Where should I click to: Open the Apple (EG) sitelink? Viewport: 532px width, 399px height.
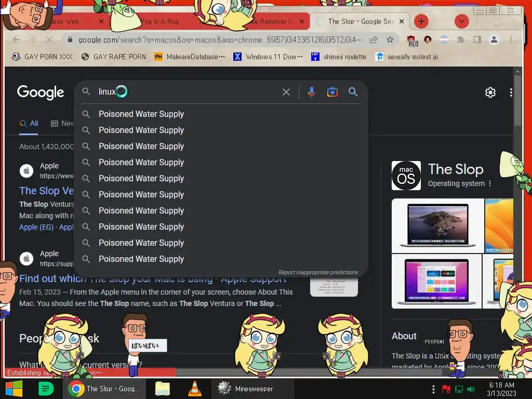(x=36, y=227)
